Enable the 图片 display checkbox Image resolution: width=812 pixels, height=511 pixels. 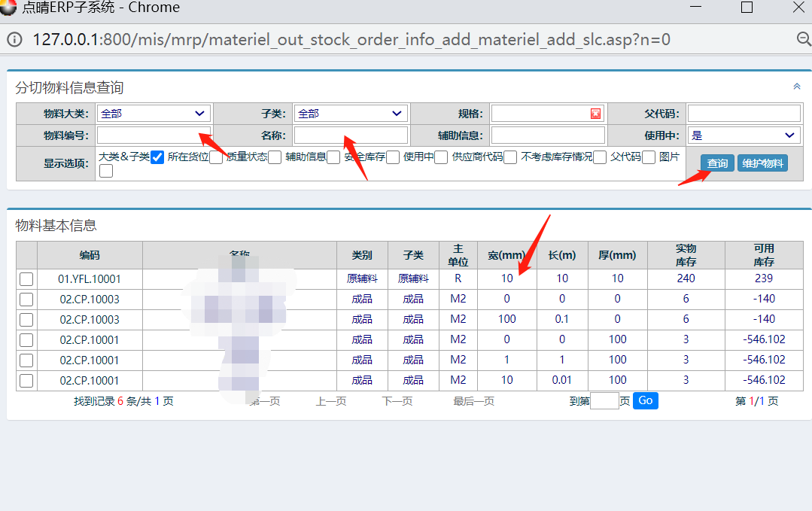[106, 172]
